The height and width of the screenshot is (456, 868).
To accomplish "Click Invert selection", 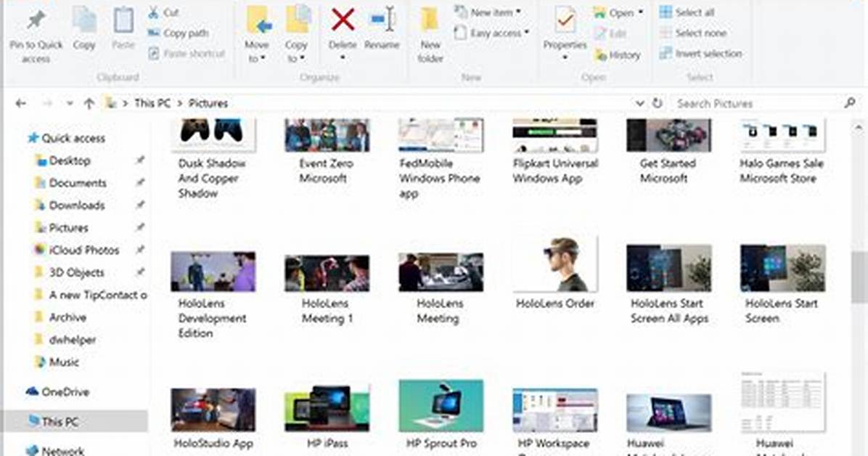I will [700, 54].
